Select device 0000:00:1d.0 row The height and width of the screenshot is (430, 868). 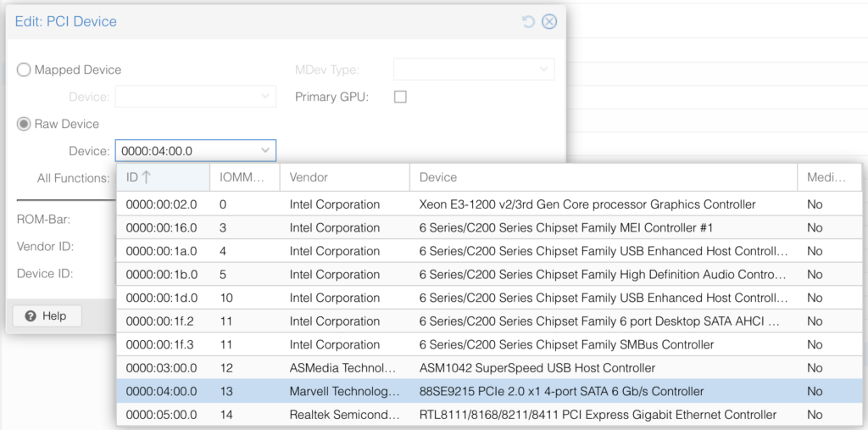[489, 298]
